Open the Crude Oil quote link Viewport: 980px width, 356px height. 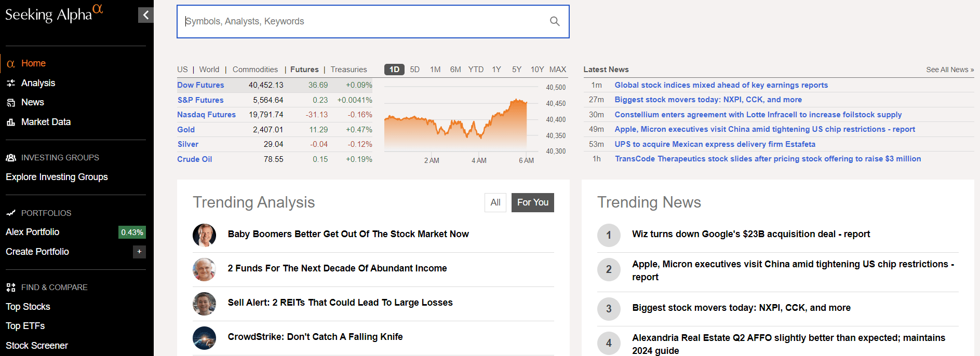pos(195,159)
